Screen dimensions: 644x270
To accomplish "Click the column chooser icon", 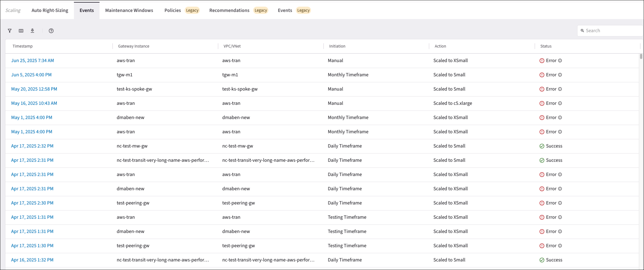I will (21, 31).
